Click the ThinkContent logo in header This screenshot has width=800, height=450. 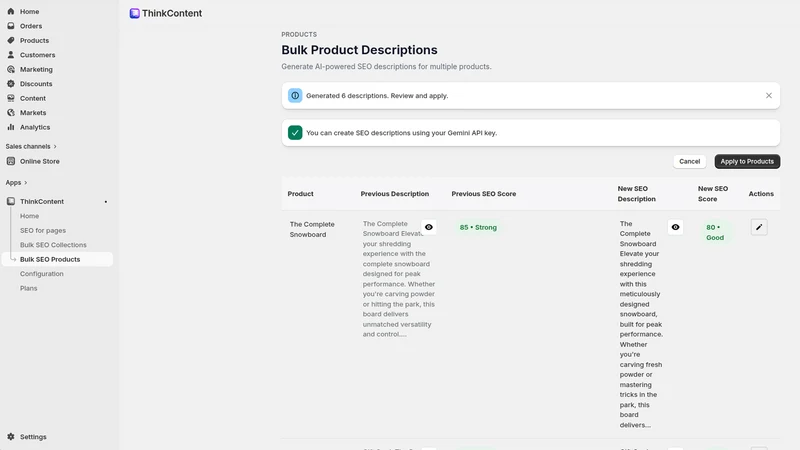click(x=135, y=13)
